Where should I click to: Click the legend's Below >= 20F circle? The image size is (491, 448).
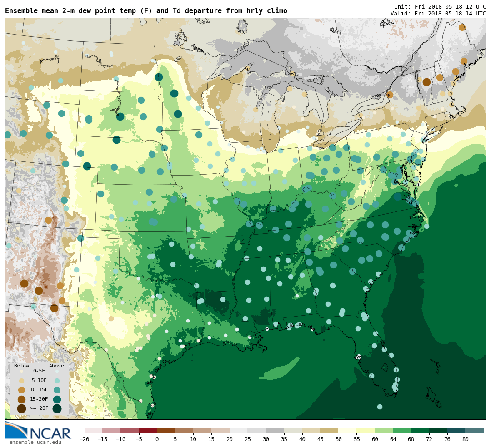point(22,409)
